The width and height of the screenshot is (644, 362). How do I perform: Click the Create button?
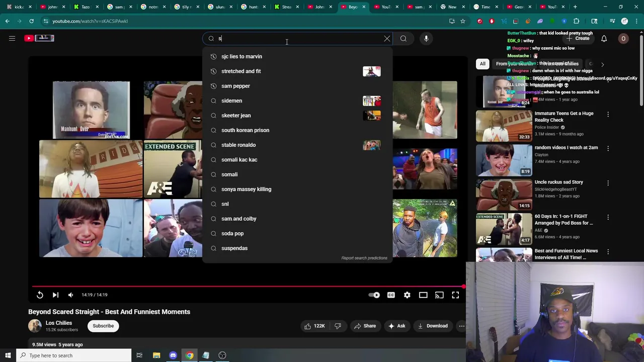(x=578, y=38)
